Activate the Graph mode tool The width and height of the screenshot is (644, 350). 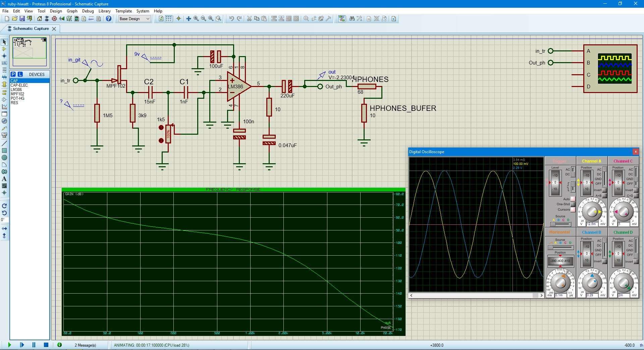click(4, 107)
